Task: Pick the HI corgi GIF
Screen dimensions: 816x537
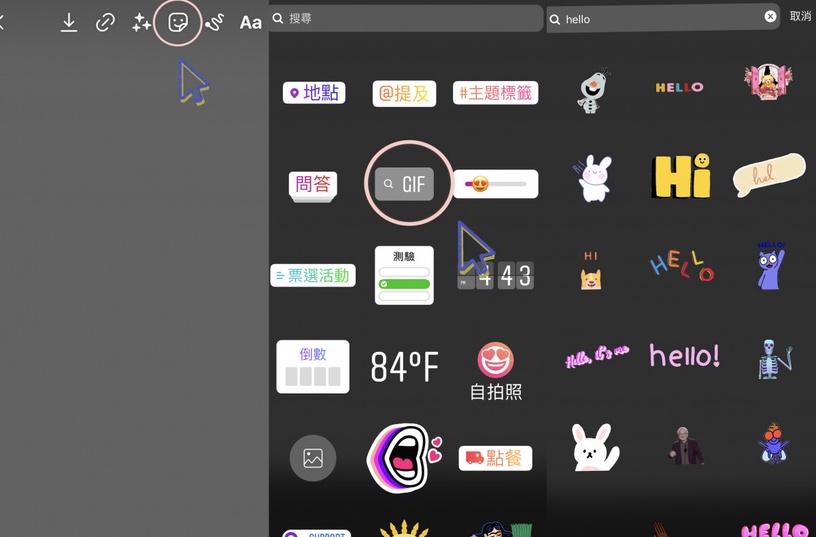Action: (591, 270)
